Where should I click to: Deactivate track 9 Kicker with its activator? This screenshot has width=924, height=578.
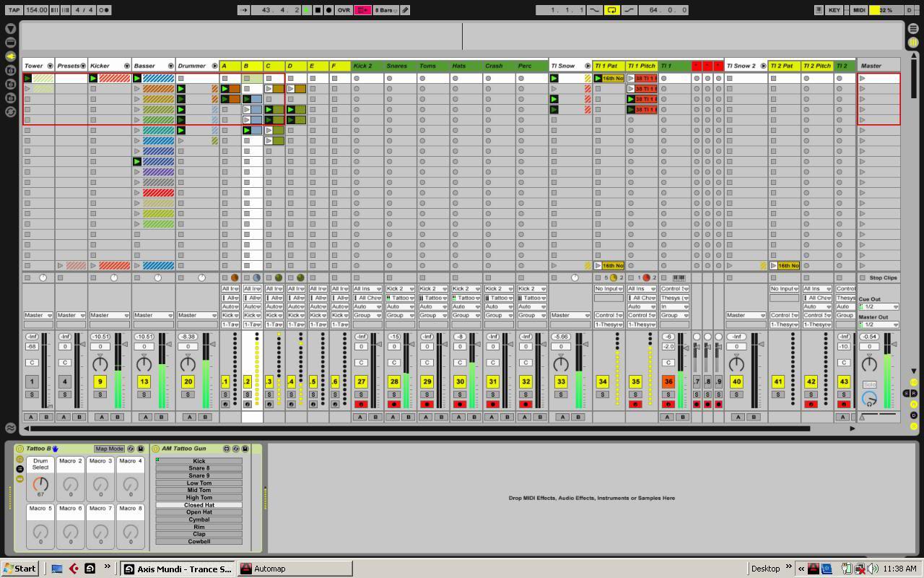coord(100,381)
